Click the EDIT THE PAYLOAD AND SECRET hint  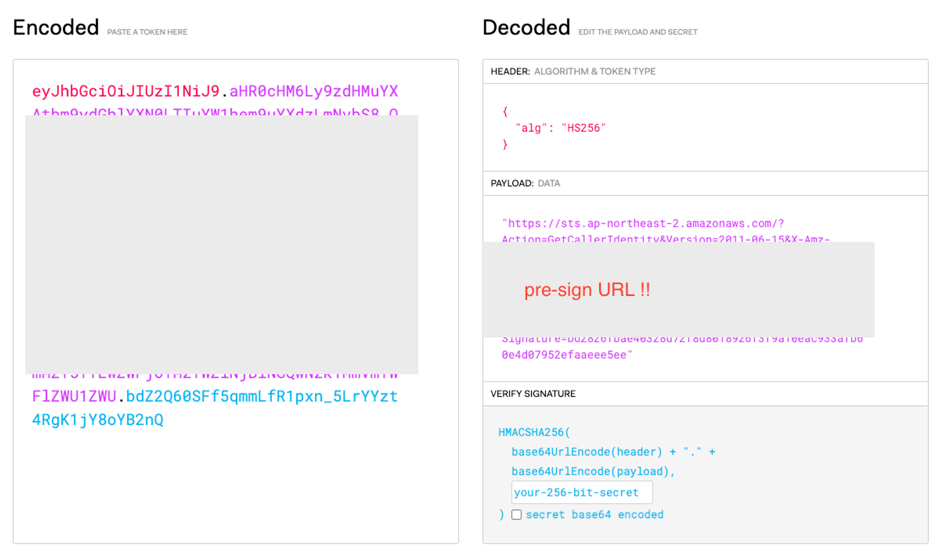pos(638,32)
